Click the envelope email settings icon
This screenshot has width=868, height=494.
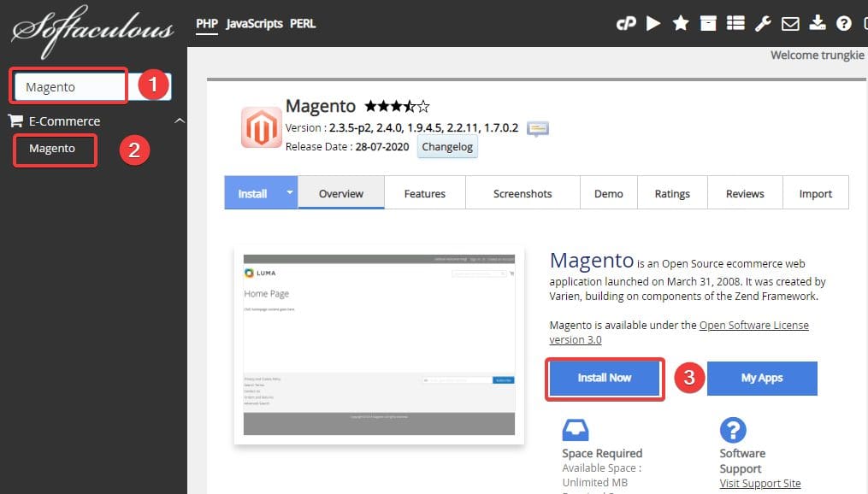[790, 24]
